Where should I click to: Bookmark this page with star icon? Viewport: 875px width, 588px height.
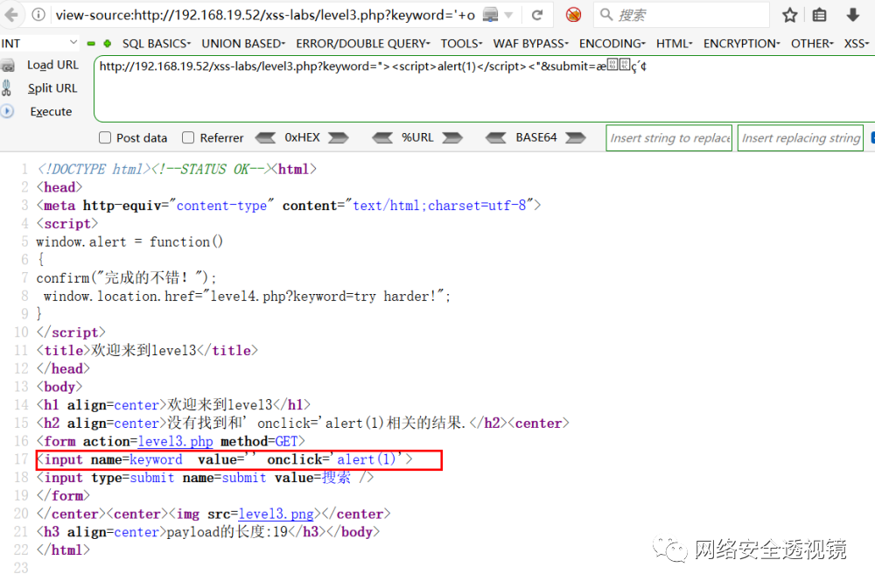[789, 15]
